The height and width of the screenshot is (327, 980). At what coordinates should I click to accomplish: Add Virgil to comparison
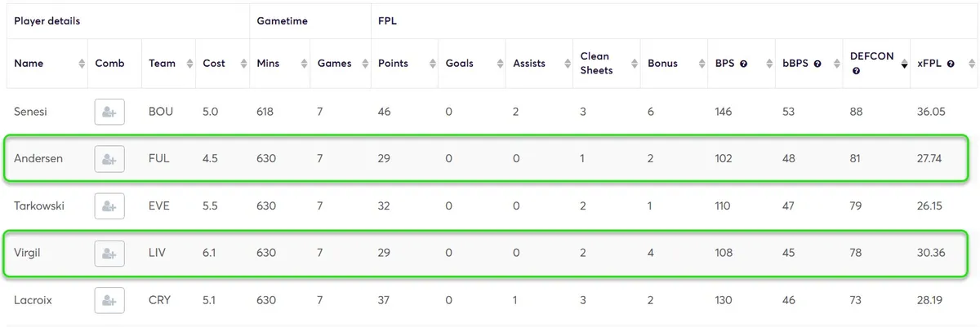pyautogui.click(x=109, y=254)
